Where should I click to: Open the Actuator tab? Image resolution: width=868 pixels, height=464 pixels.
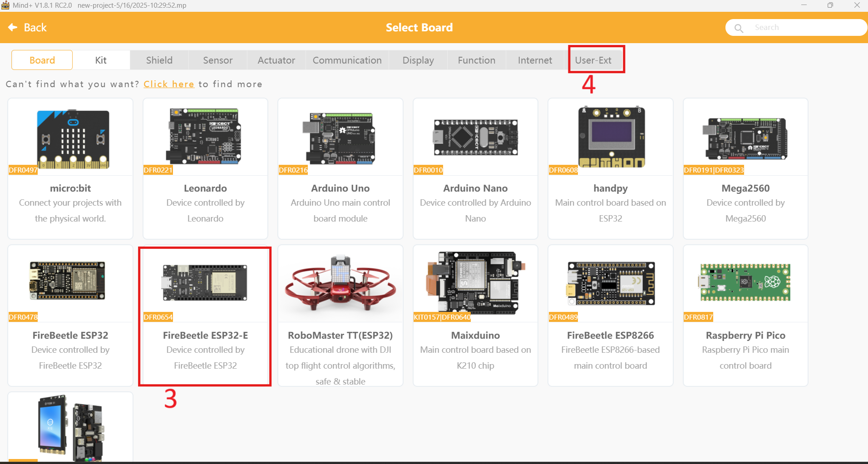pos(276,60)
